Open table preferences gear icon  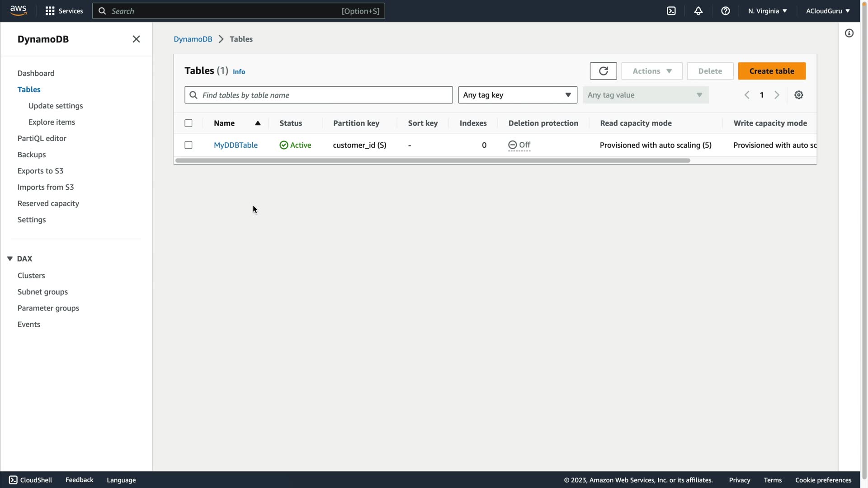coord(799,95)
